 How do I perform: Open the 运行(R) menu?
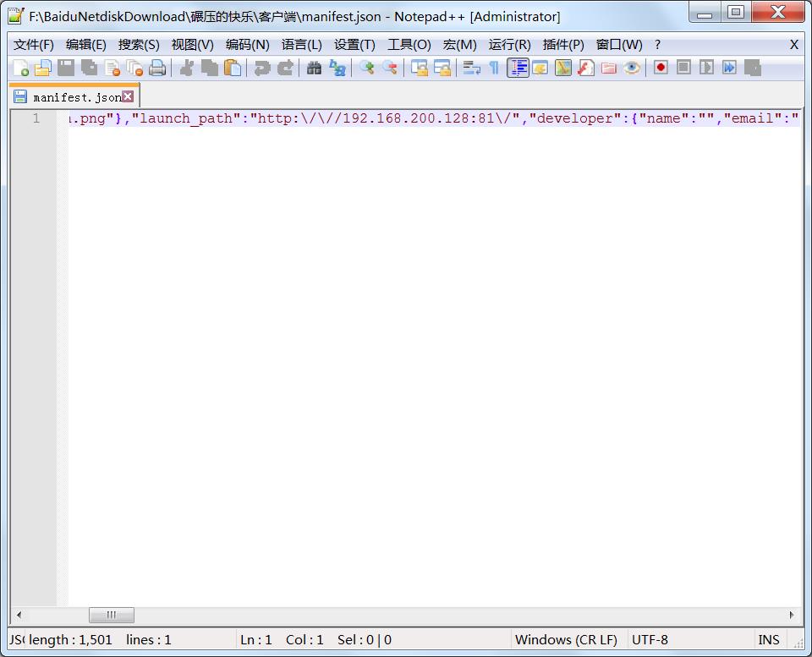tap(509, 45)
